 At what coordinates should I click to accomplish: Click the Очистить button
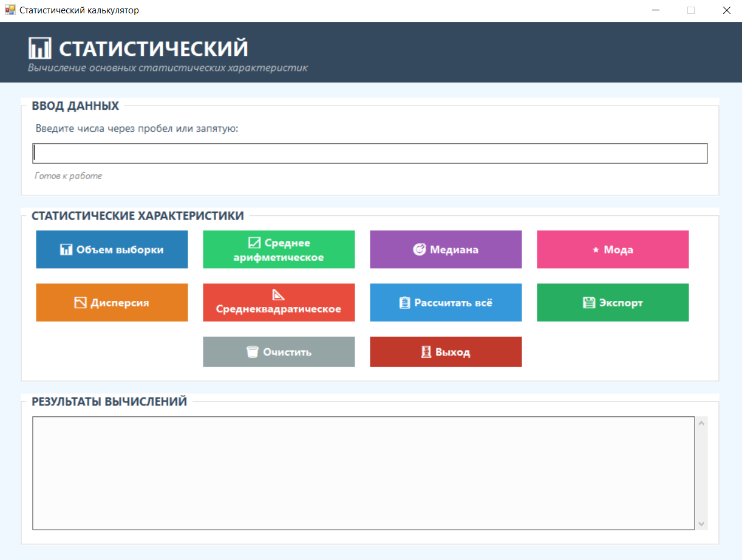coord(279,352)
